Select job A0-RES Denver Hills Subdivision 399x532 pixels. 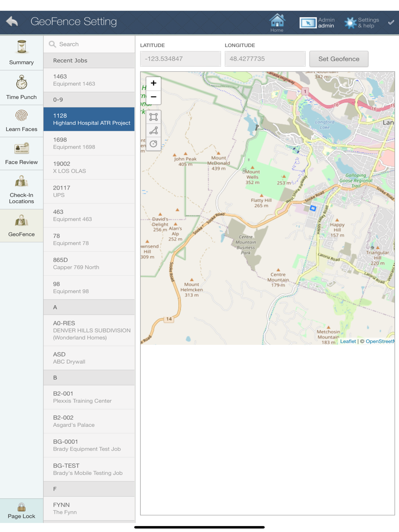(89, 330)
